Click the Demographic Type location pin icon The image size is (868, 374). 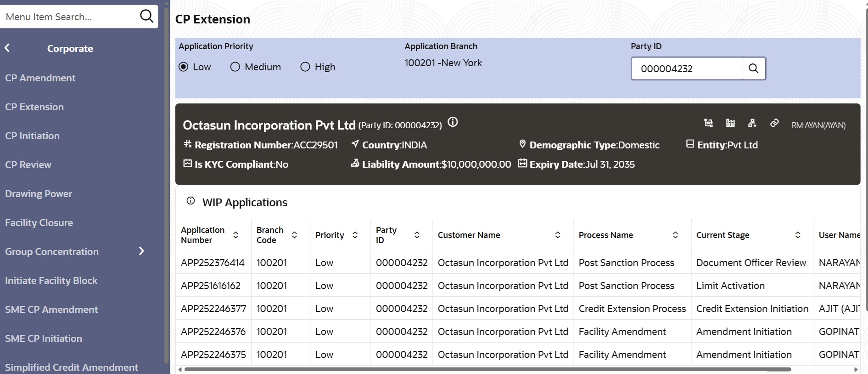click(x=522, y=144)
